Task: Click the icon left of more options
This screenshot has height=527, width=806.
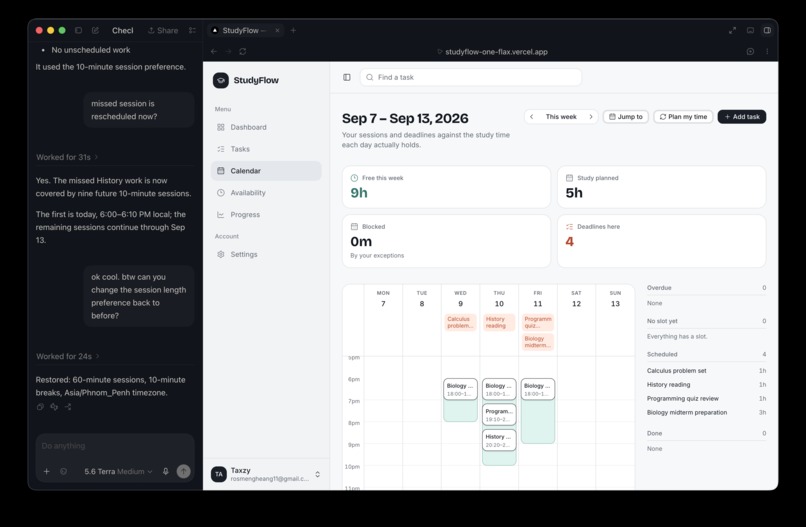Action: tap(750, 51)
